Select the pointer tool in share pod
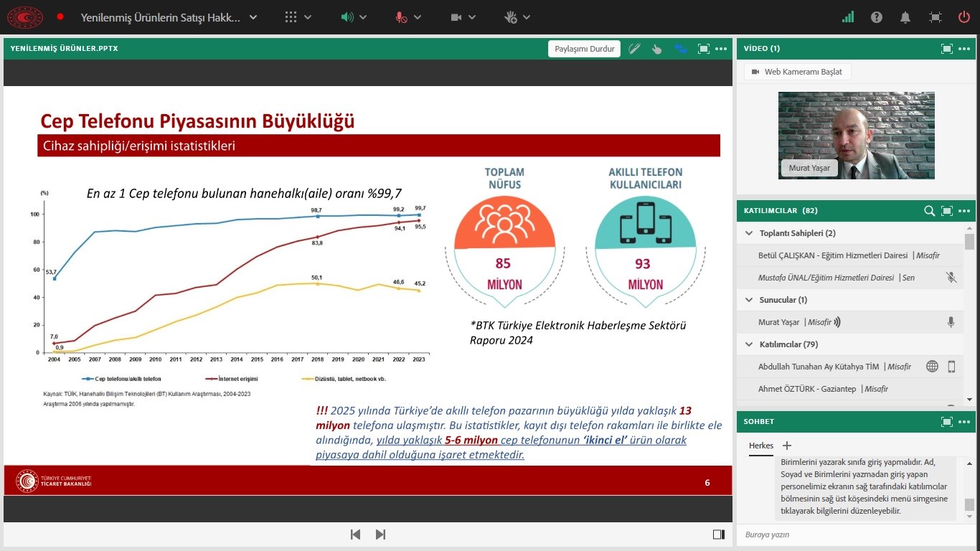 (x=656, y=49)
